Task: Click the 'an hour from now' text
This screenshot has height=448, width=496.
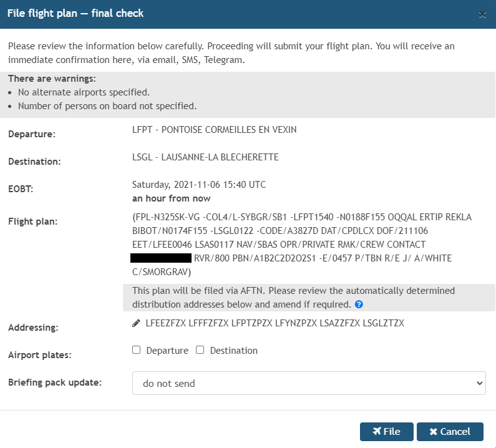Action: click(x=172, y=198)
